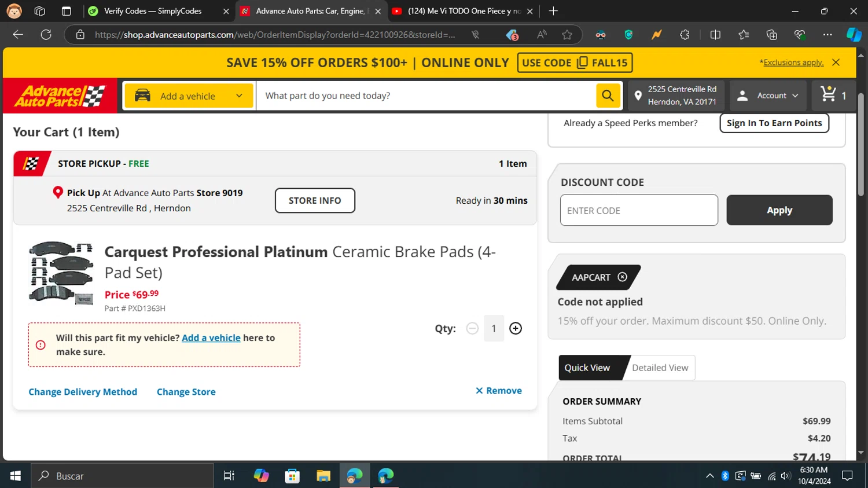Click the page vertical scrollbar
The height and width of the screenshot is (488, 868).
[860, 145]
